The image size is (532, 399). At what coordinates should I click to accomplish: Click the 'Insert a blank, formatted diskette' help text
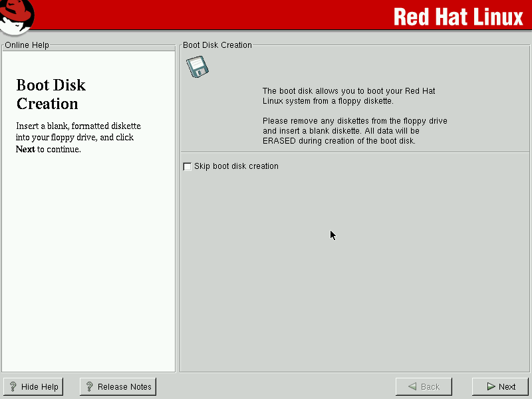pyautogui.click(x=78, y=138)
